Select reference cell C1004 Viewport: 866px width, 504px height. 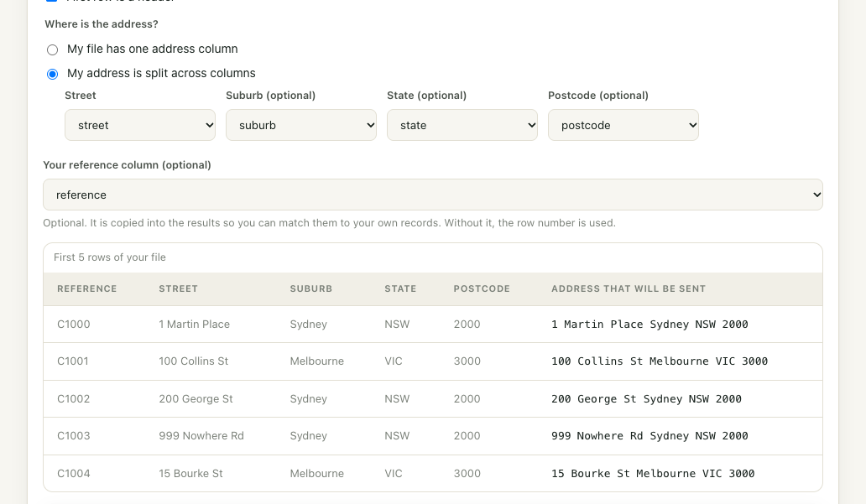(x=74, y=473)
